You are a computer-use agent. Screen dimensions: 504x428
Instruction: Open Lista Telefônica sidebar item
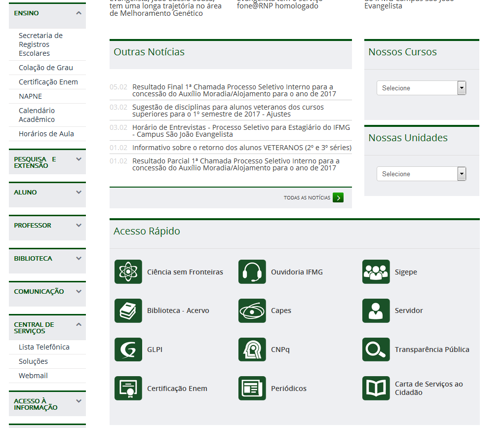(x=44, y=348)
